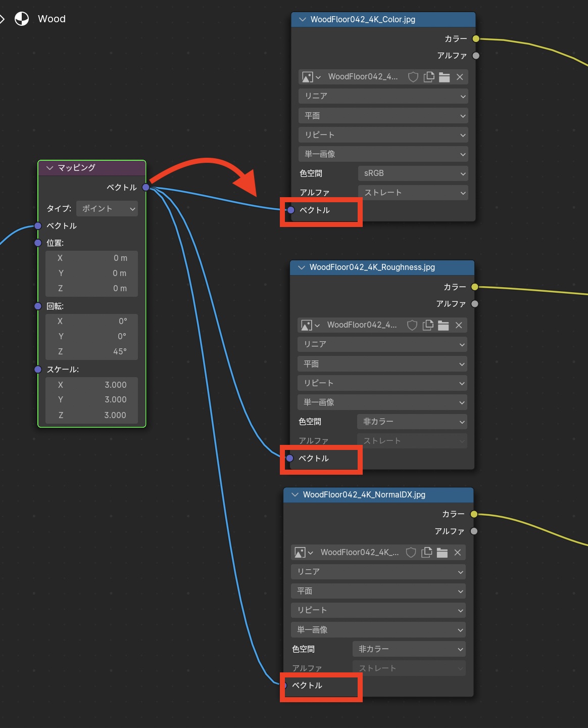
Task: Unlink image with X in Color node
Action: click(x=460, y=77)
